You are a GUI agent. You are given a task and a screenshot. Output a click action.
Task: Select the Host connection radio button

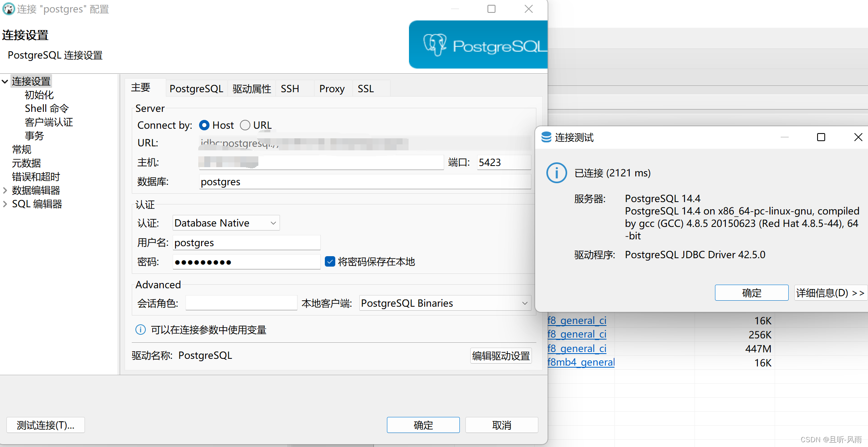click(204, 125)
